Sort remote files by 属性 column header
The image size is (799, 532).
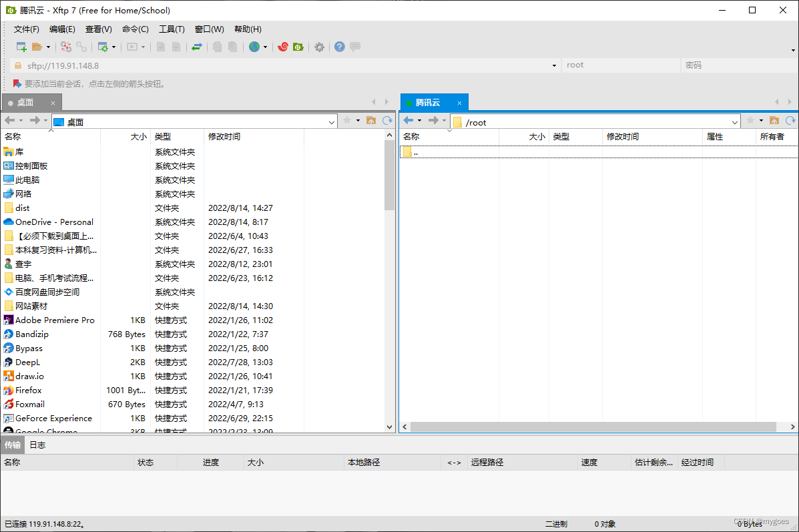pyautogui.click(x=729, y=137)
